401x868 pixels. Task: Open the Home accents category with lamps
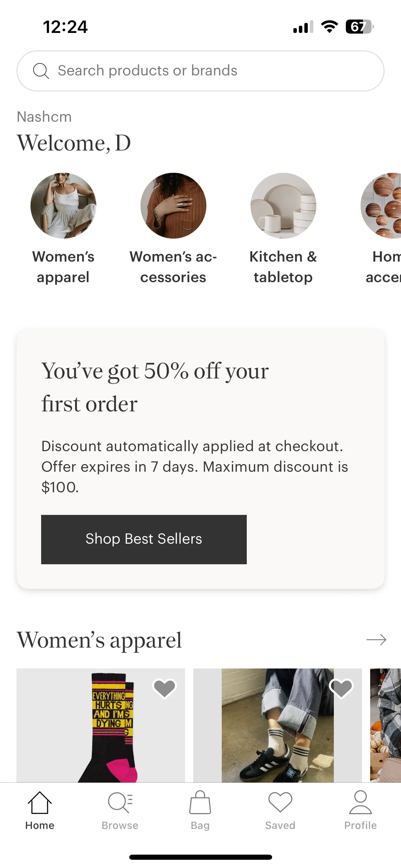point(381,206)
